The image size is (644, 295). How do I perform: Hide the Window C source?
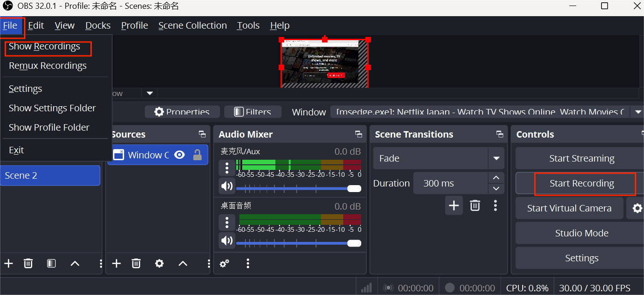tap(180, 155)
